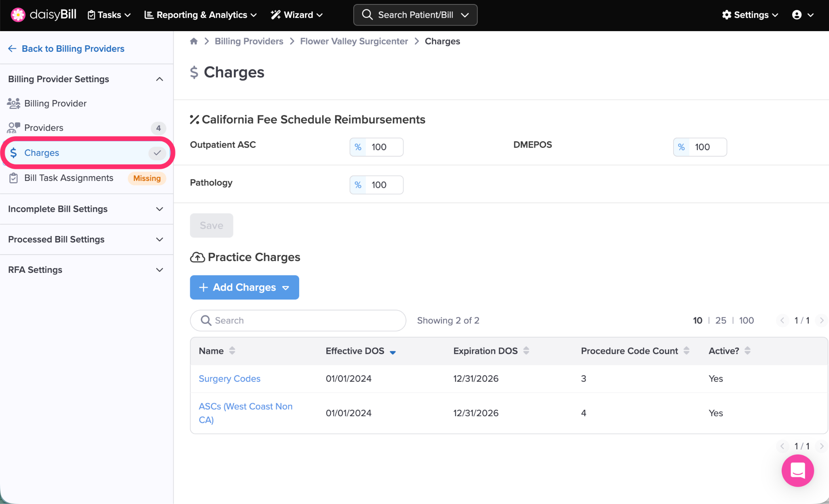The image size is (829, 504).
Task: Open the Surgery Codes charge link
Action: (229, 379)
